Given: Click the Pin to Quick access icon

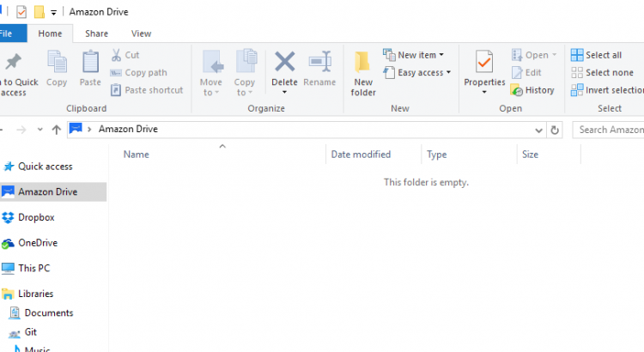Looking at the screenshot, I should (13, 62).
